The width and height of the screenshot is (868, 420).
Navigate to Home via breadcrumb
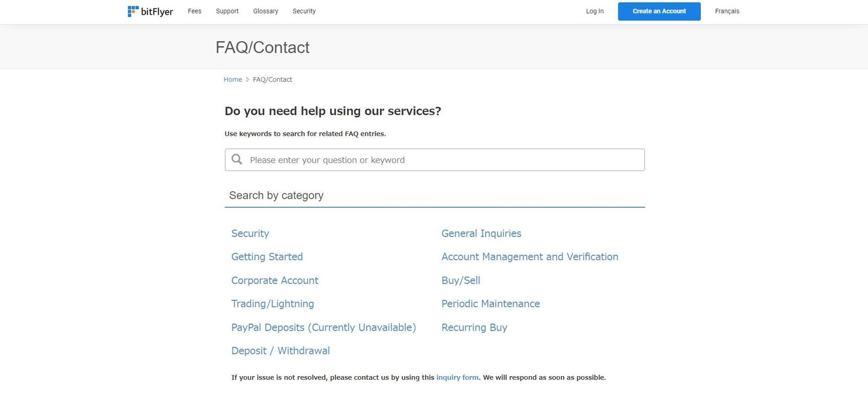233,80
